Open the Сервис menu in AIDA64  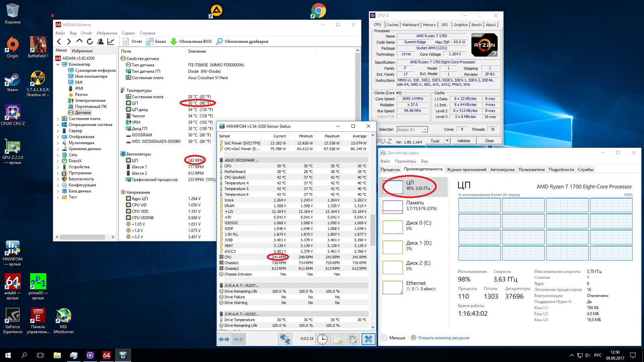(128, 33)
